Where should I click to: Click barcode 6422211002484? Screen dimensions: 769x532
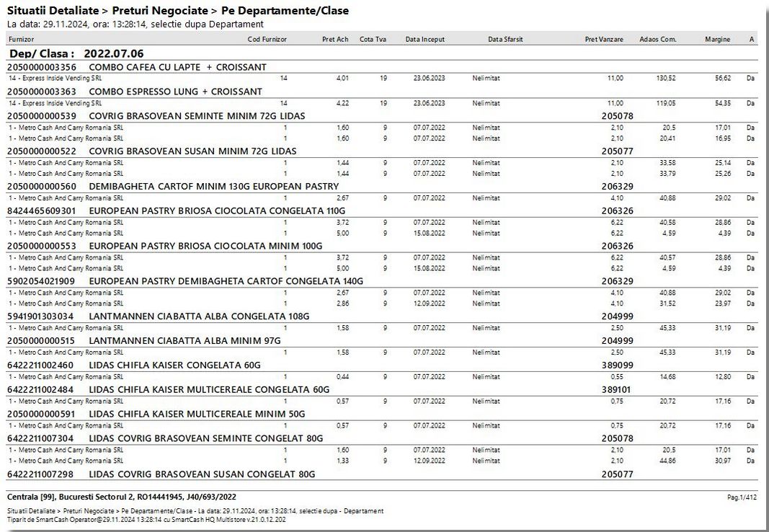(42, 390)
